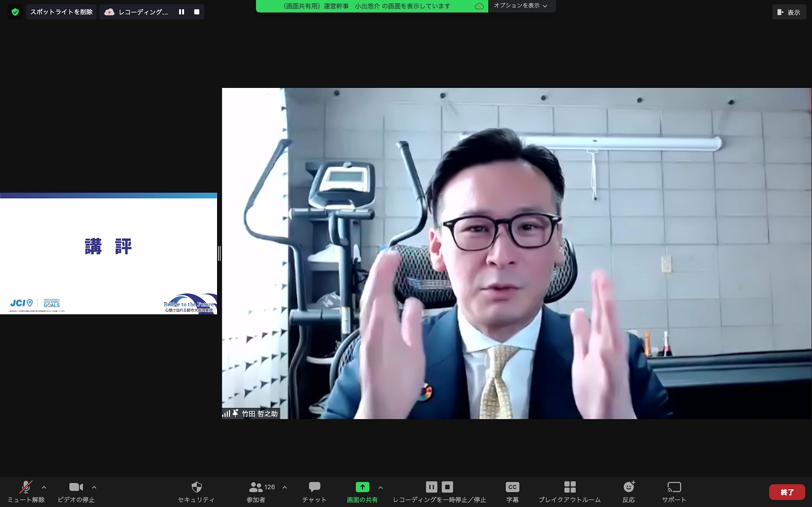Open the Chat panel
The height and width of the screenshot is (507, 812).
pos(314,492)
